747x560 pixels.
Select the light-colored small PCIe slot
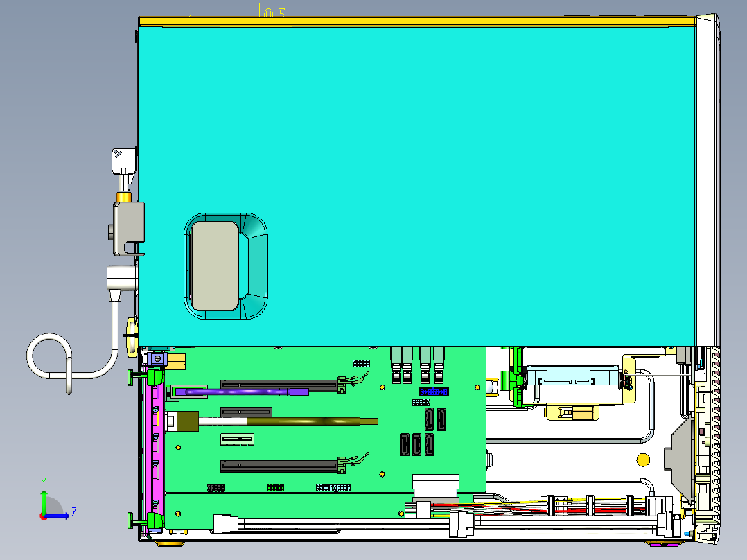(x=237, y=439)
